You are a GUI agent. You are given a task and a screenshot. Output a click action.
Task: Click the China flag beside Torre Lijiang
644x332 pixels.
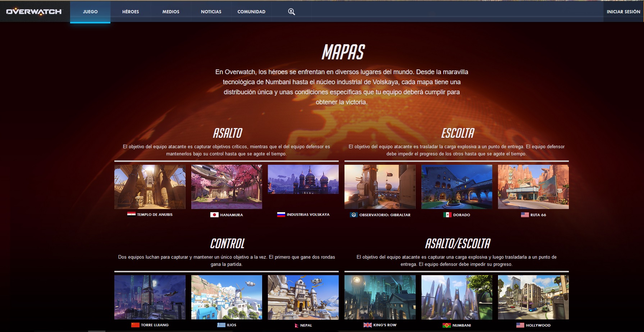coord(135,325)
